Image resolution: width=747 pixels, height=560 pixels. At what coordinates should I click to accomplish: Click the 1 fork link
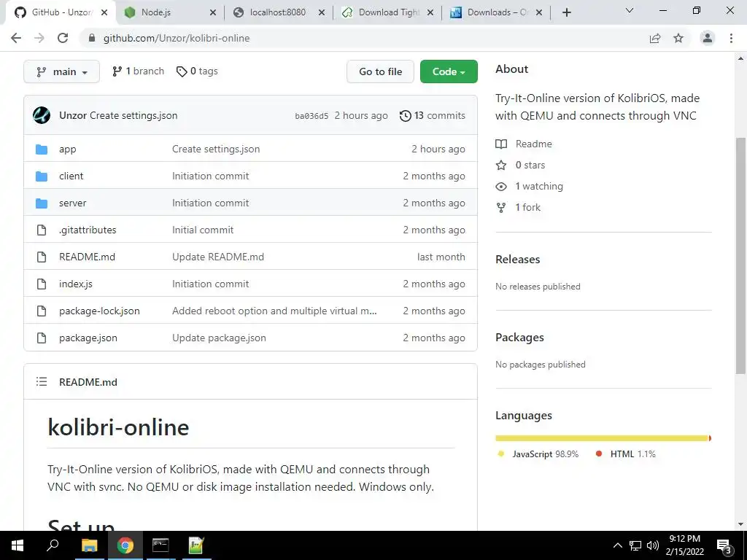point(528,207)
